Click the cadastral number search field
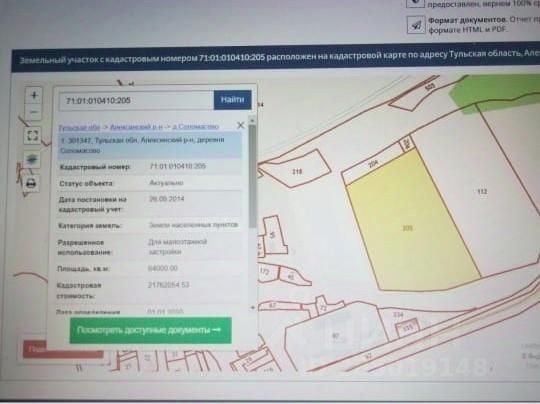The image size is (540, 404). tap(136, 101)
